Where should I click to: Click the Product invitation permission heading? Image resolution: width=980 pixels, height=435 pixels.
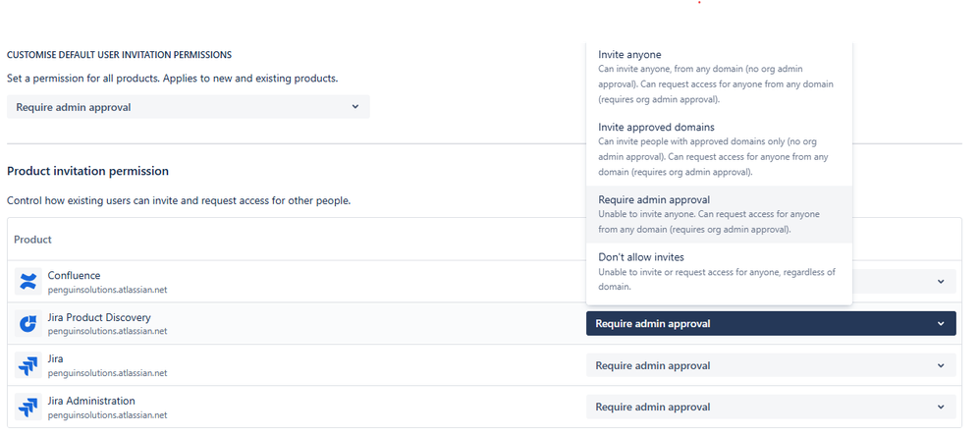87,171
